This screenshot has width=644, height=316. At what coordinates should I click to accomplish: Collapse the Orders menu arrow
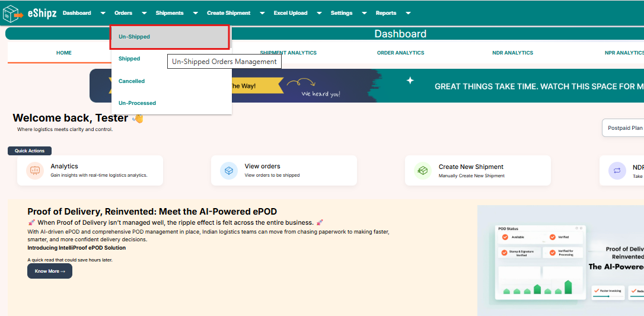144,13
